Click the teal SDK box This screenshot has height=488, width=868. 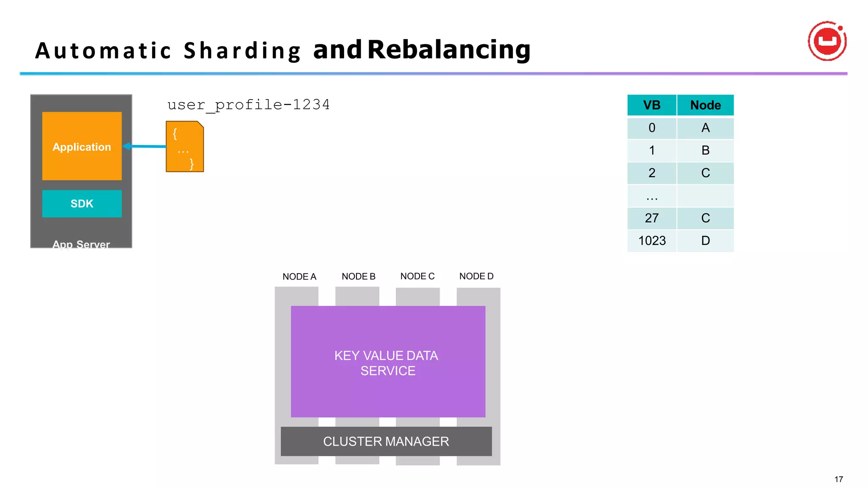(82, 204)
